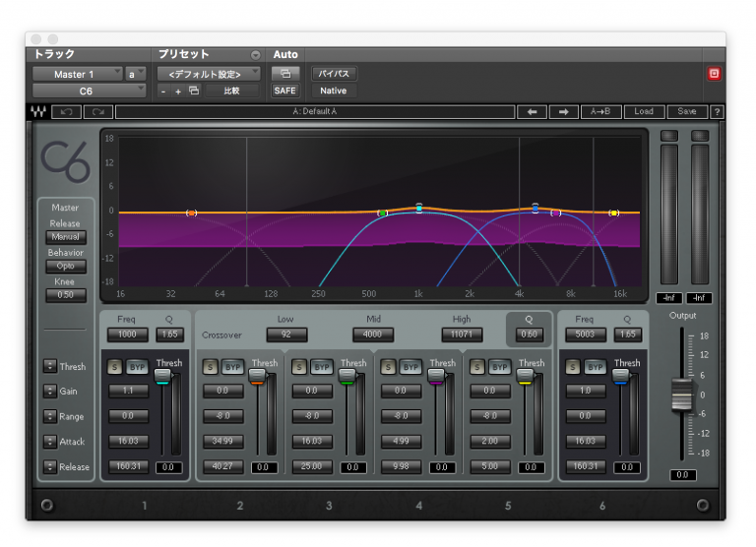Open the preset menu circle arrow
This screenshot has width=756, height=547.
[x=256, y=55]
